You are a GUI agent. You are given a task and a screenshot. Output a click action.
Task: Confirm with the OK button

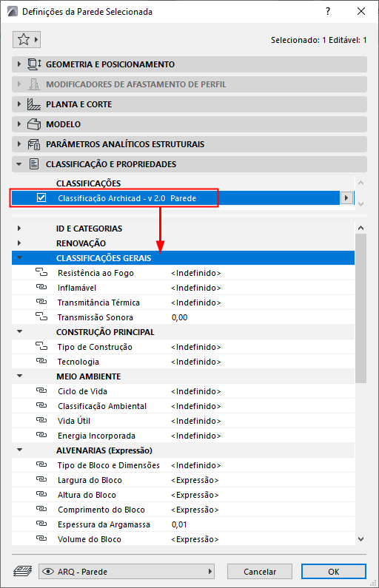point(334,572)
